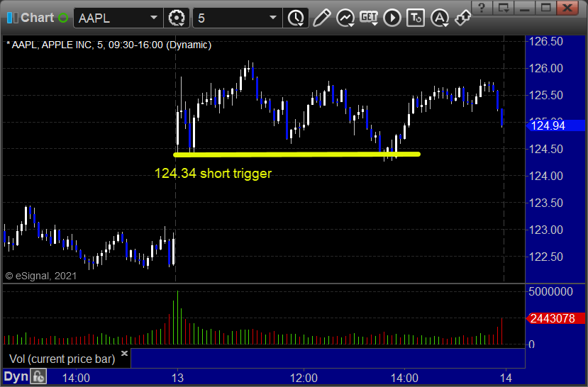
Task: Click the 124.50 price axis label
Action: pos(545,149)
